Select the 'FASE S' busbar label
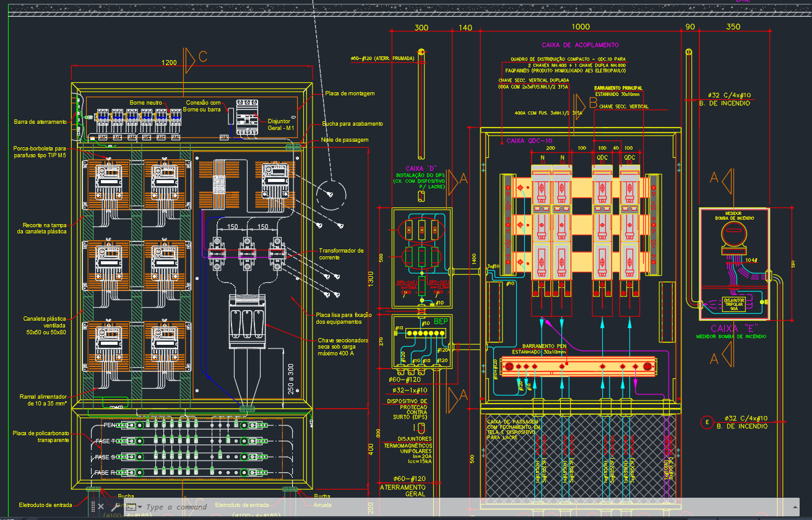Screen dimensions: 812x520 click(x=106, y=457)
